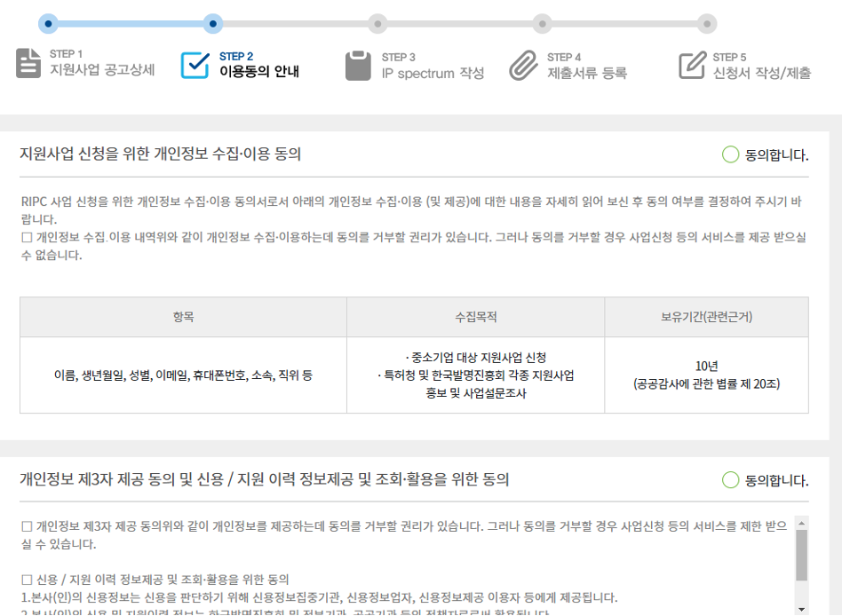Click the consent text scrollbar thumb
This screenshot has width=842, height=616.
click(x=801, y=554)
